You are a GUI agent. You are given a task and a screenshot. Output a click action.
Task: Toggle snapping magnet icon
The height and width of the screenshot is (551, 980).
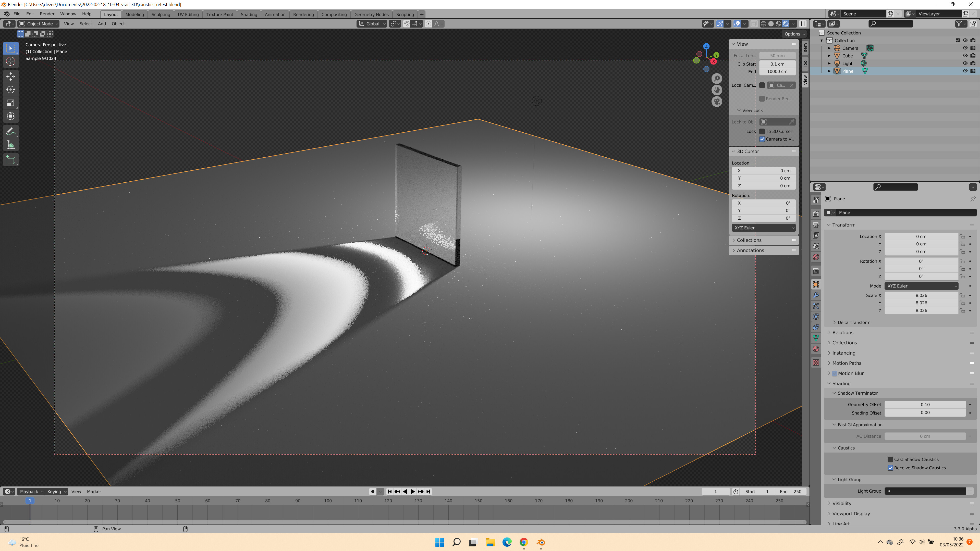[407, 23]
